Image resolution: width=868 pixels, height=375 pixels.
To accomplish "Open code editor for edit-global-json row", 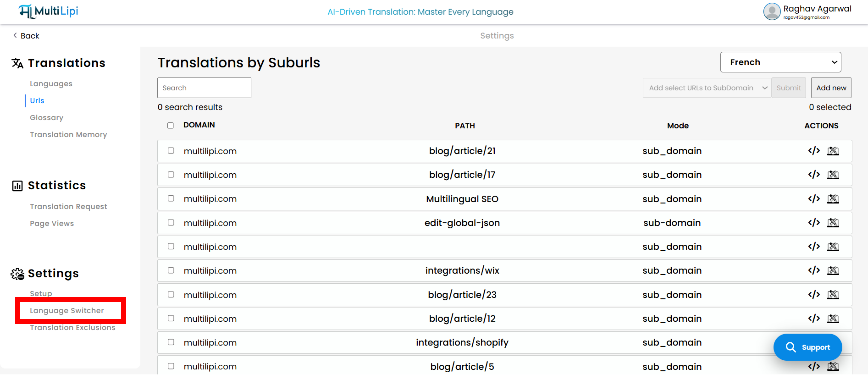I will tap(814, 223).
